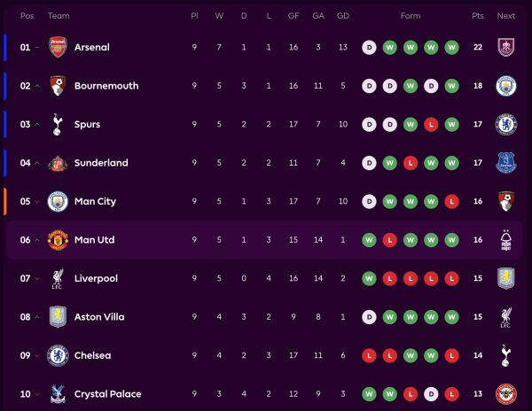This screenshot has width=532, height=411.
Task: Open the Man City team name link
Action: tap(95, 201)
